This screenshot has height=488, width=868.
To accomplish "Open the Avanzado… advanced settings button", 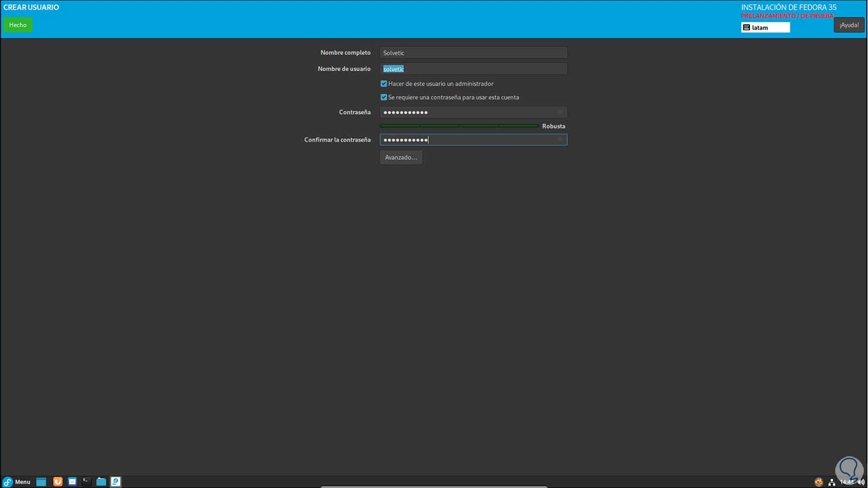I will [x=401, y=157].
